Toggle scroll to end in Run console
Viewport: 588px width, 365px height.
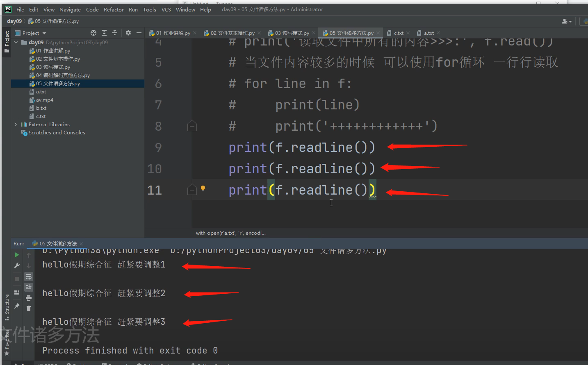[x=29, y=287]
